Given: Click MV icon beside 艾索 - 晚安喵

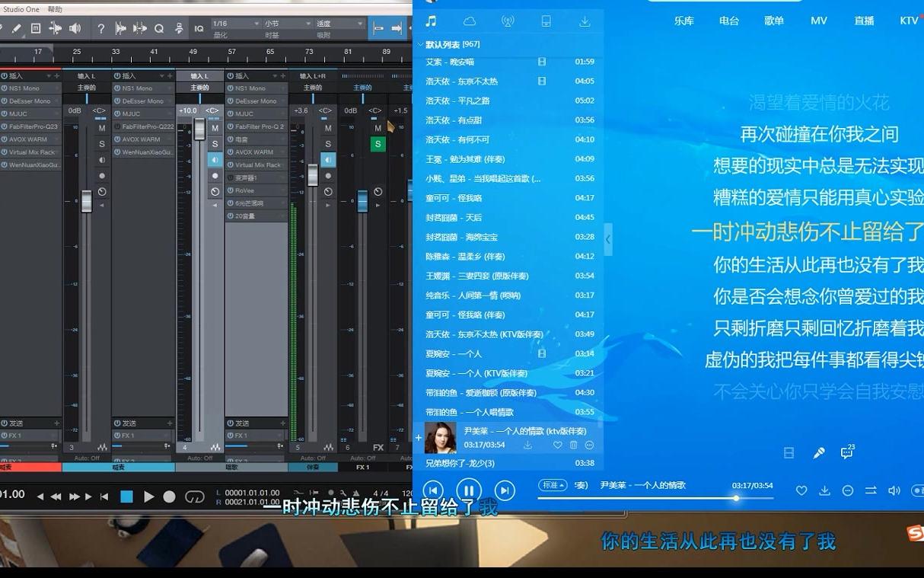Looking at the screenshot, I should (542, 62).
